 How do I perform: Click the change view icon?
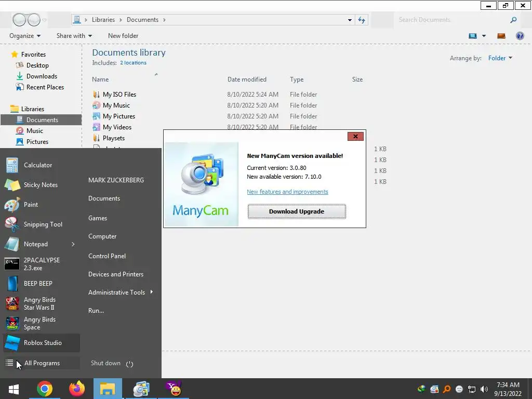coord(473,36)
